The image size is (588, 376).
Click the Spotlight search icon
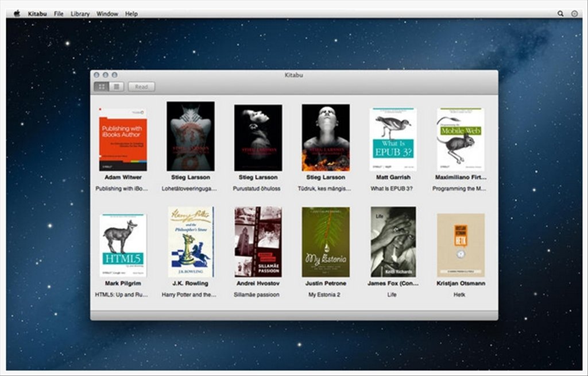point(560,14)
